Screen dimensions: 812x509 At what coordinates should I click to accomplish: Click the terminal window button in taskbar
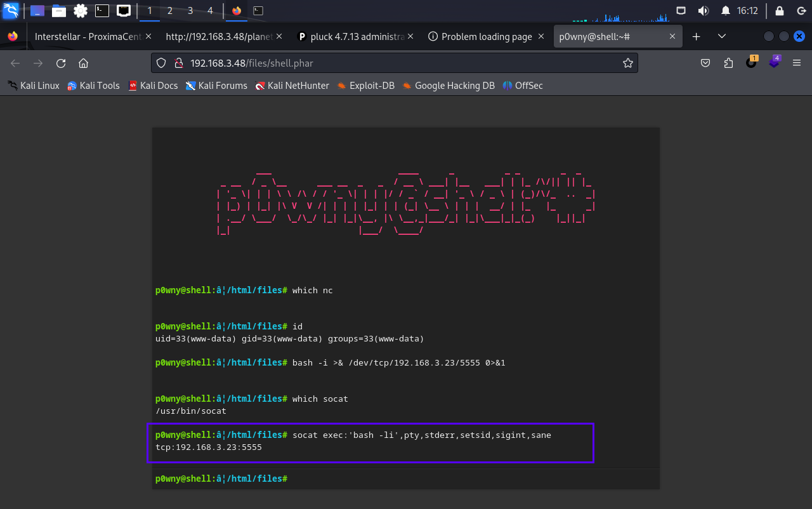pos(258,11)
